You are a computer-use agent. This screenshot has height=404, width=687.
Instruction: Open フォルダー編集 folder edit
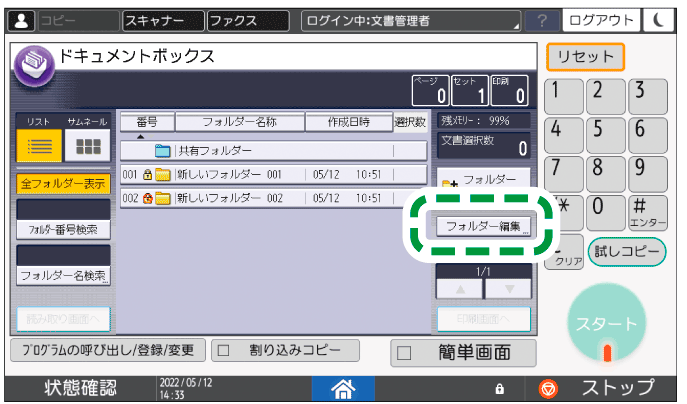pos(483,227)
